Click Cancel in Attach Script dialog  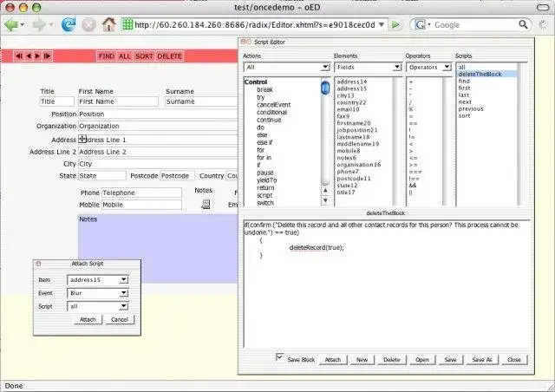(x=120, y=319)
